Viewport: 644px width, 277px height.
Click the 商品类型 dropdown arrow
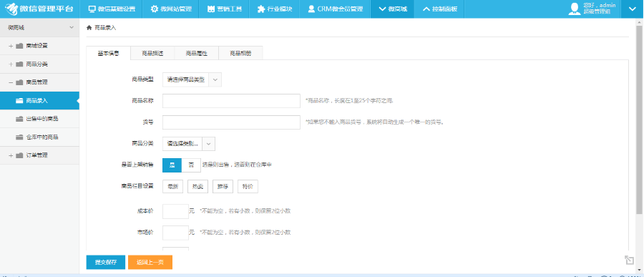point(215,79)
